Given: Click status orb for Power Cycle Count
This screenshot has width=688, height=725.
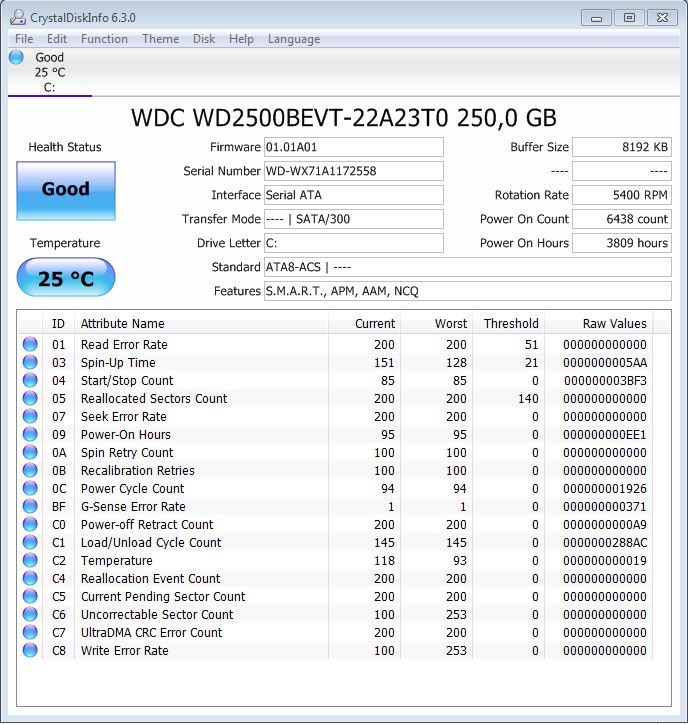Looking at the screenshot, I should point(30,489).
